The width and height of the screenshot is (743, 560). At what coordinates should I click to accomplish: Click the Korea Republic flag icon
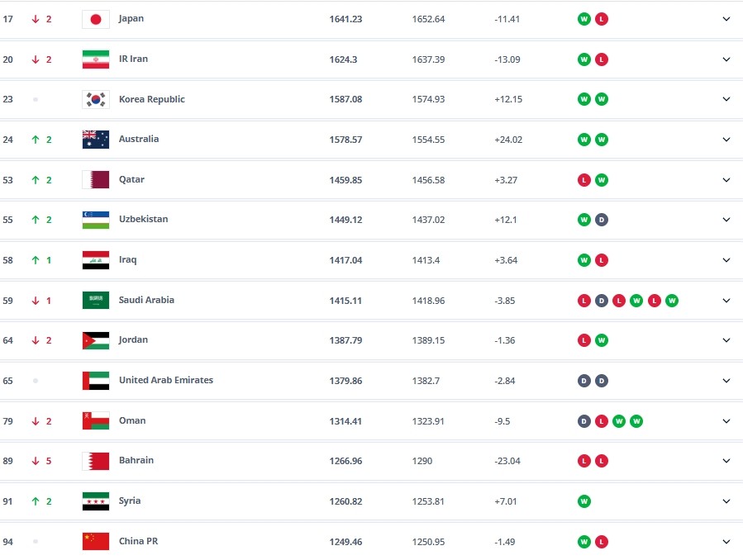[96, 99]
